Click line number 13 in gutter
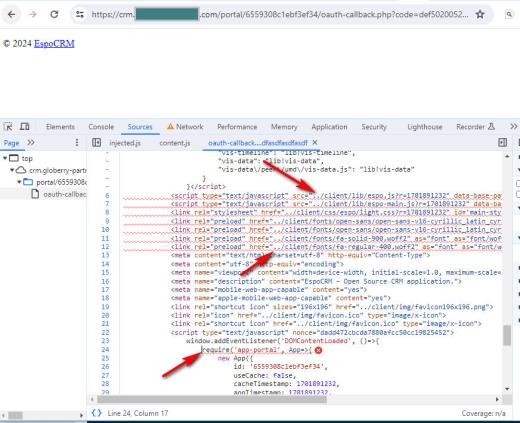 coord(105,255)
